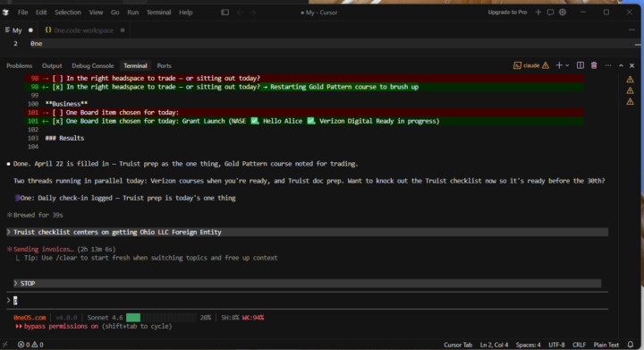The image size is (644, 350).
Task: Open the Output panel tab
Action: point(52,65)
